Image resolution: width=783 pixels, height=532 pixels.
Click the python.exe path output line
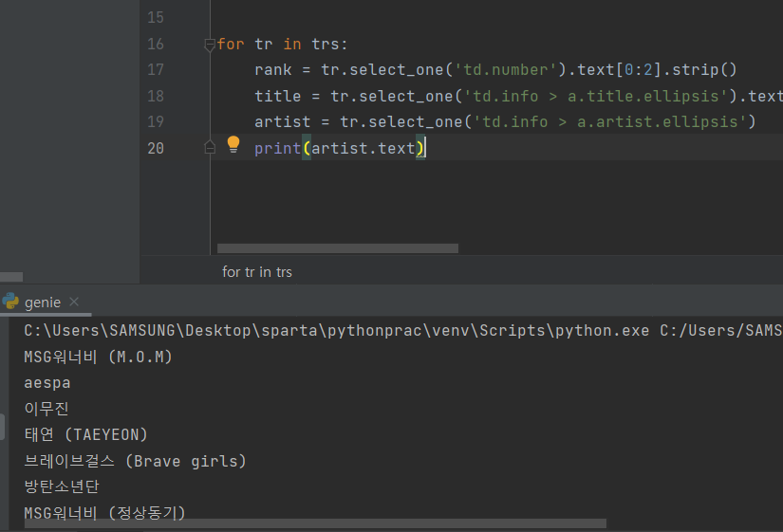[402, 330]
